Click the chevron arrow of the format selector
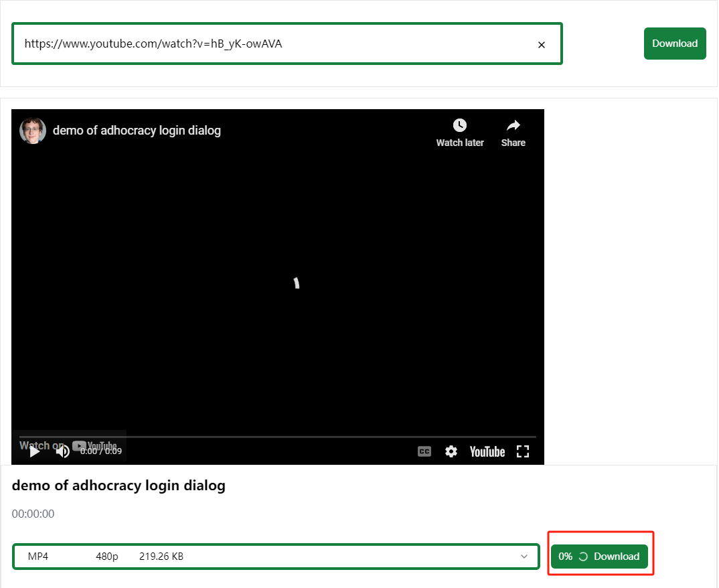Screen dimensions: 719x588 [524, 557]
